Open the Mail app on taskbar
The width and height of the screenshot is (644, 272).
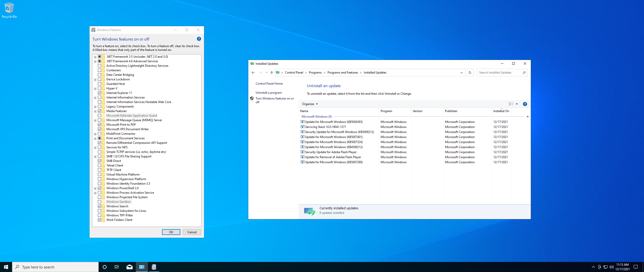(x=130, y=267)
